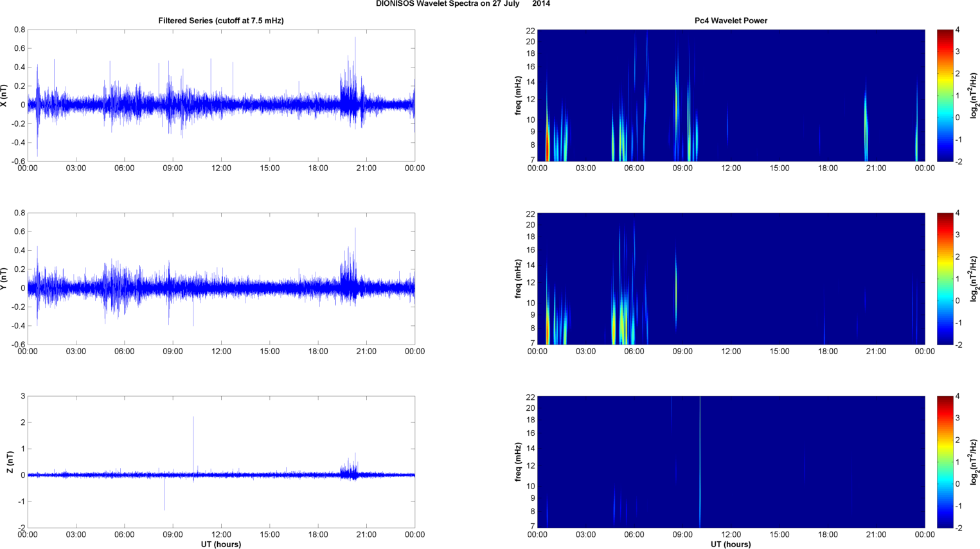980x549 pixels.
Task: Click the Z component filtered time series plot
Action: pos(221,462)
